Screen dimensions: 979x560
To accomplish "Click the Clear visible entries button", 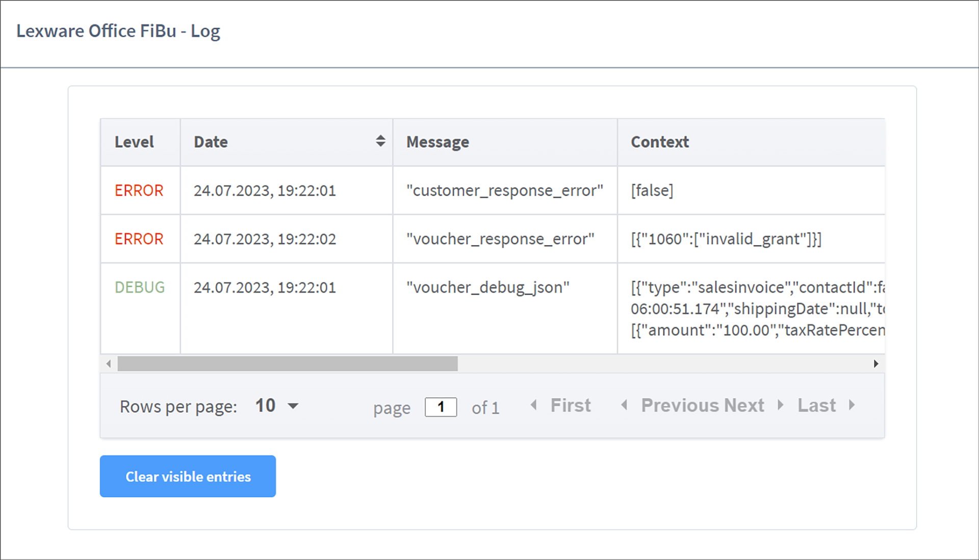I will [x=188, y=476].
